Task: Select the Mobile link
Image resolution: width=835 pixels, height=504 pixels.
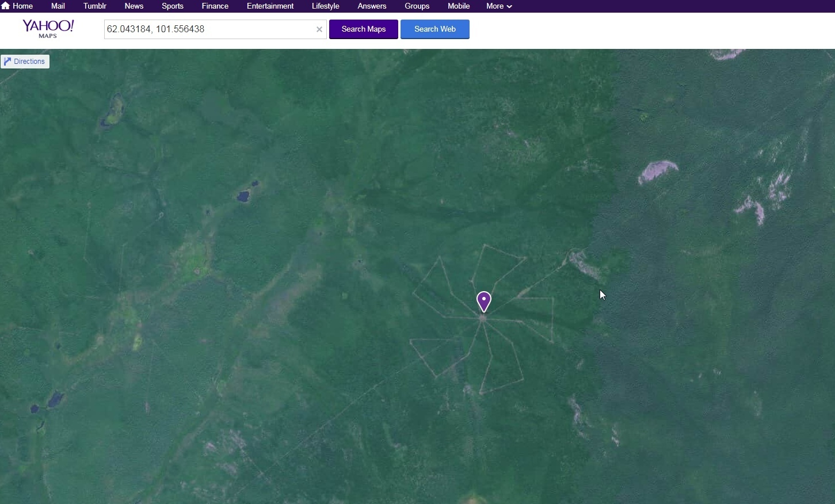Action: coord(459,6)
